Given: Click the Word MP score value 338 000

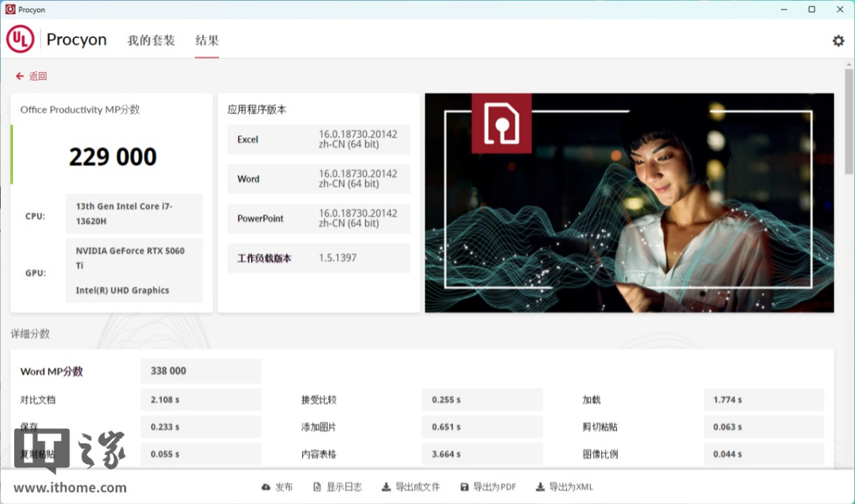Looking at the screenshot, I should coord(168,371).
